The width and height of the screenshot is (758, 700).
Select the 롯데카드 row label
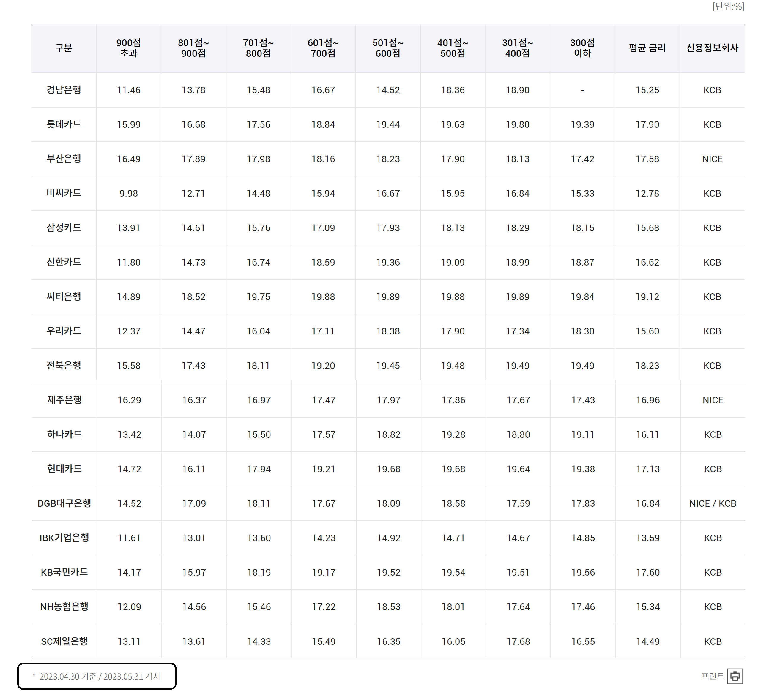click(64, 125)
